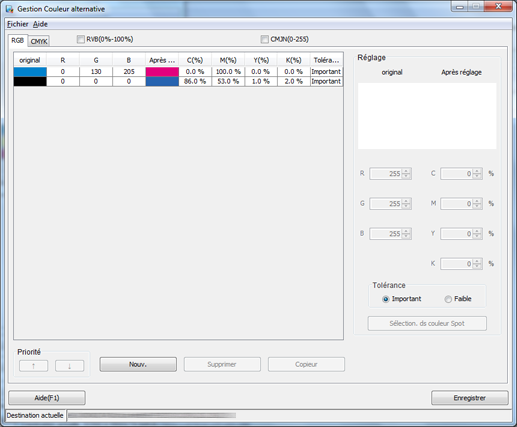The image size is (517, 427).
Task: Click the M cell showing 100.0 %
Action: [228, 72]
